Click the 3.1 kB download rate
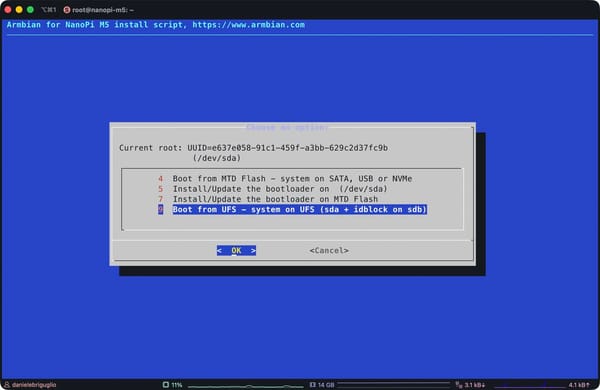This screenshot has height=390, width=600. pos(474,385)
